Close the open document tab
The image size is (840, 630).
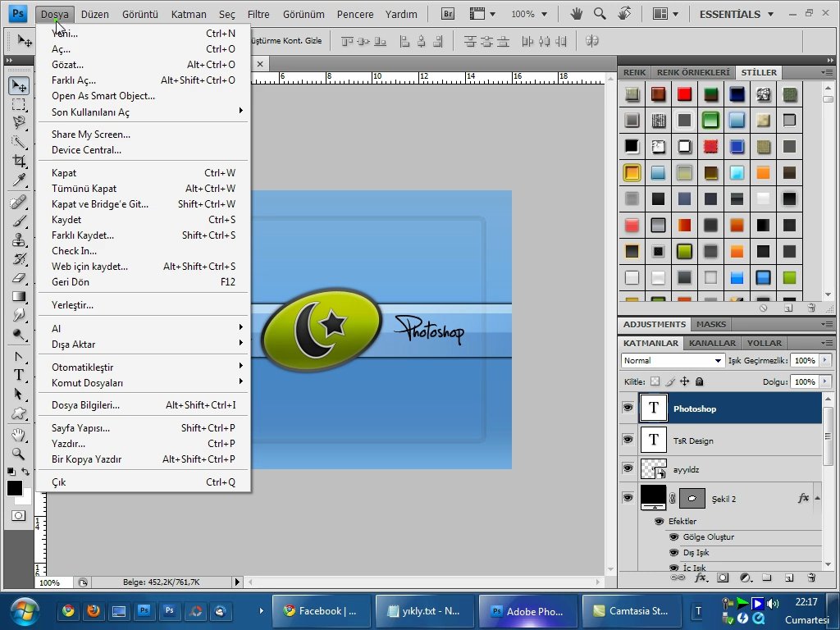(x=260, y=64)
